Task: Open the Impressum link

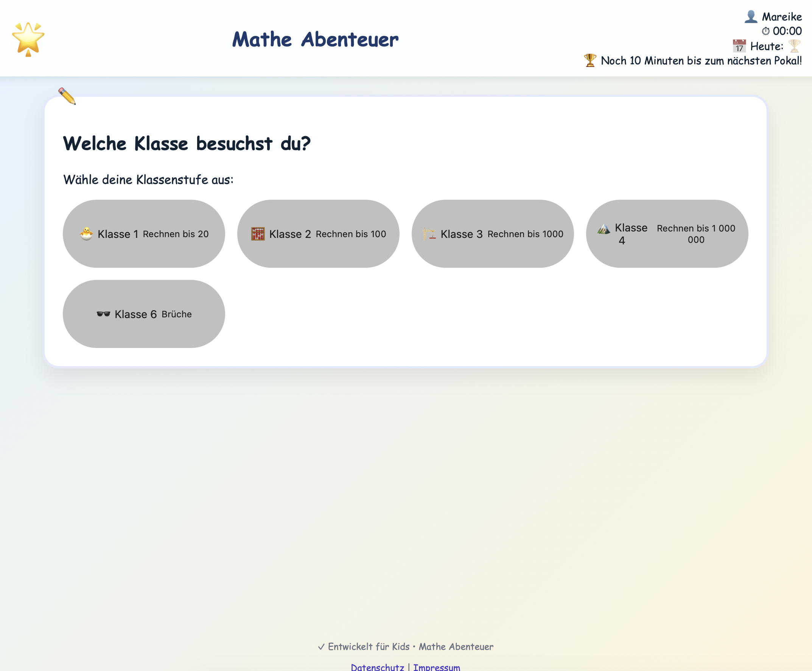Action: click(x=437, y=667)
